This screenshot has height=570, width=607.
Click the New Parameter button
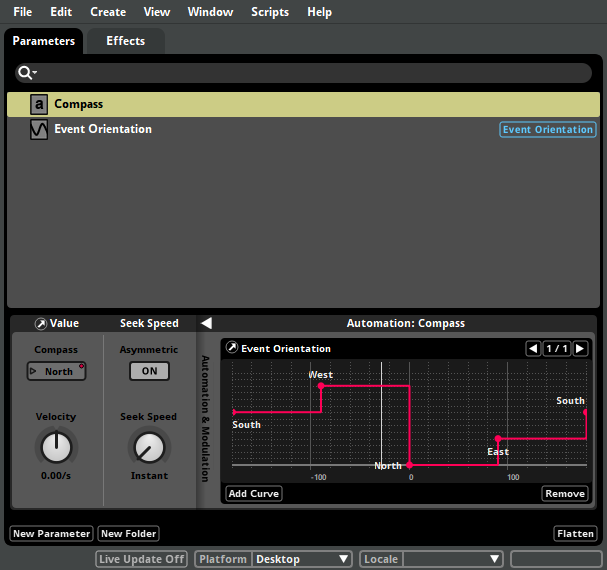pos(52,534)
